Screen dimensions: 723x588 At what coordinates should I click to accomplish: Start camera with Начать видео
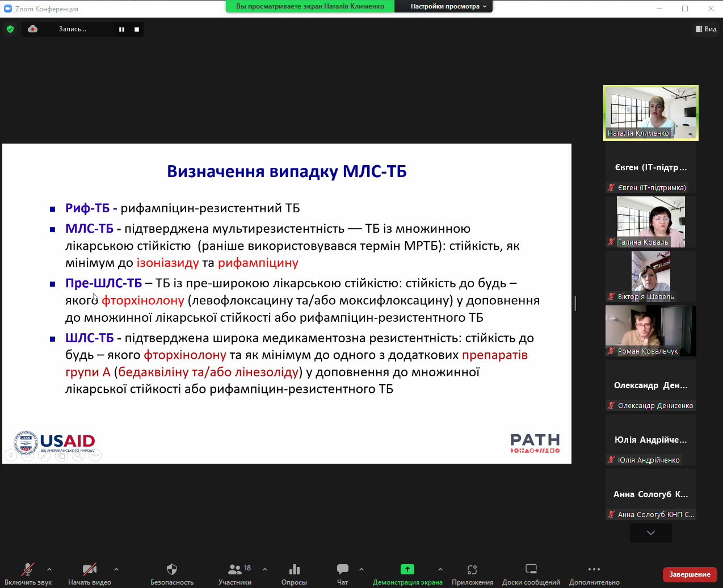click(89, 573)
